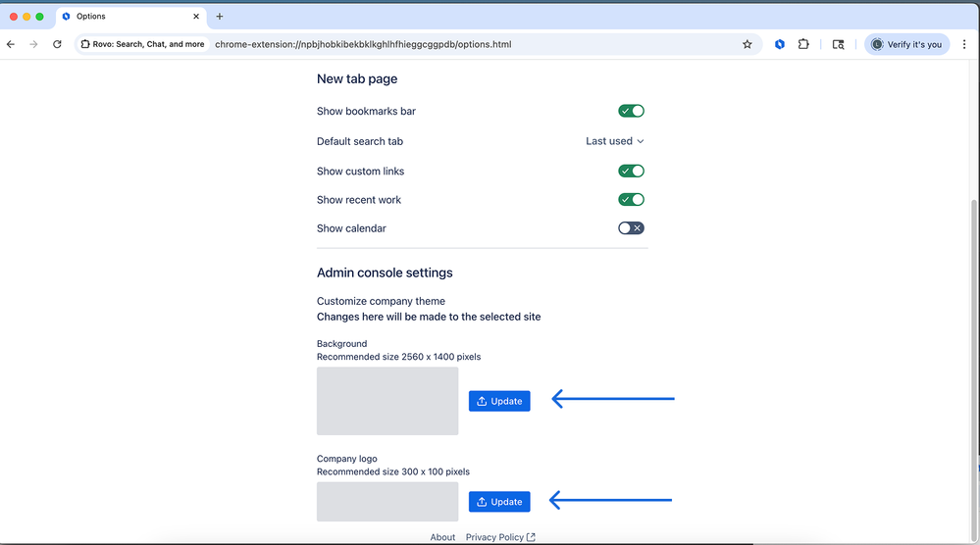980x545 pixels.
Task: Disable the Show recent work switch
Action: coord(631,200)
